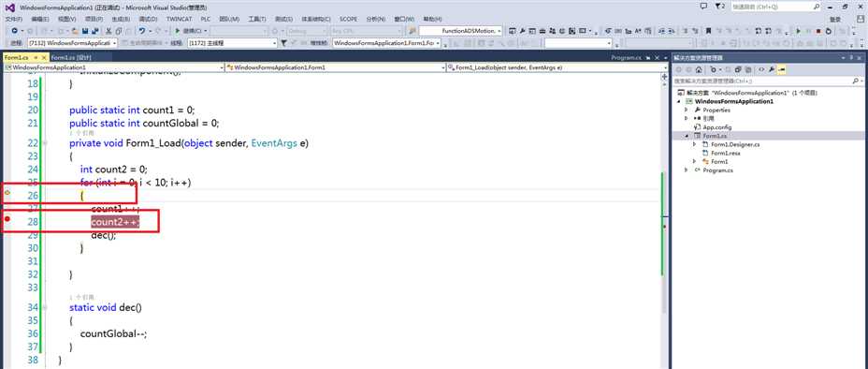Open the FunctionADSMotion search dropdown
Screen dimensions: 868x369
coord(460,31)
